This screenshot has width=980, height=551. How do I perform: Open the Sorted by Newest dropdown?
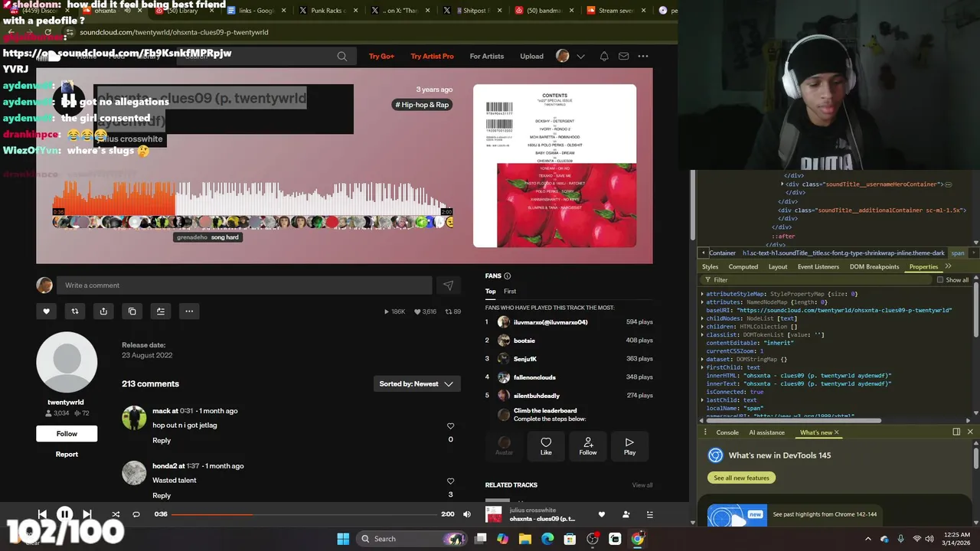416,383
